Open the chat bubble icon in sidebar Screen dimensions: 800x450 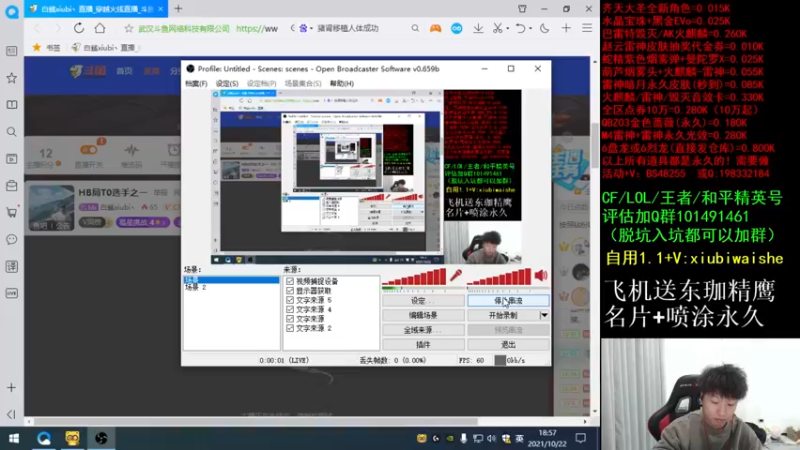[x=12, y=239]
